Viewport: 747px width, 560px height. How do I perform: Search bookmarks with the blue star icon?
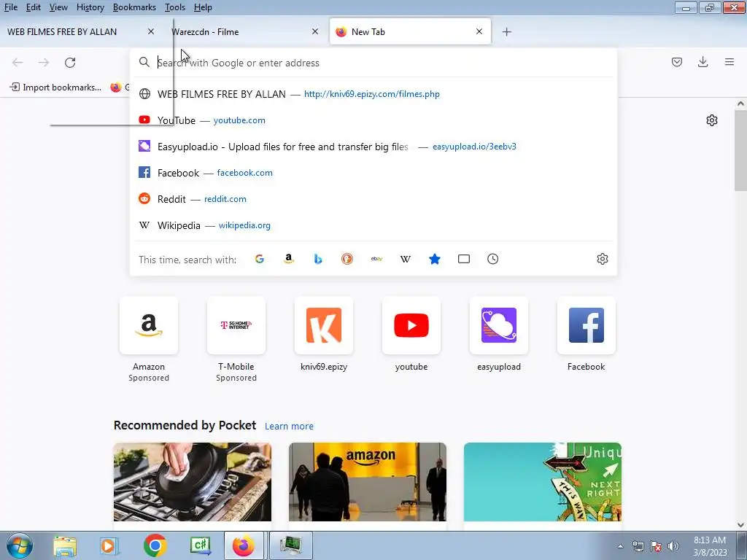click(435, 259)
